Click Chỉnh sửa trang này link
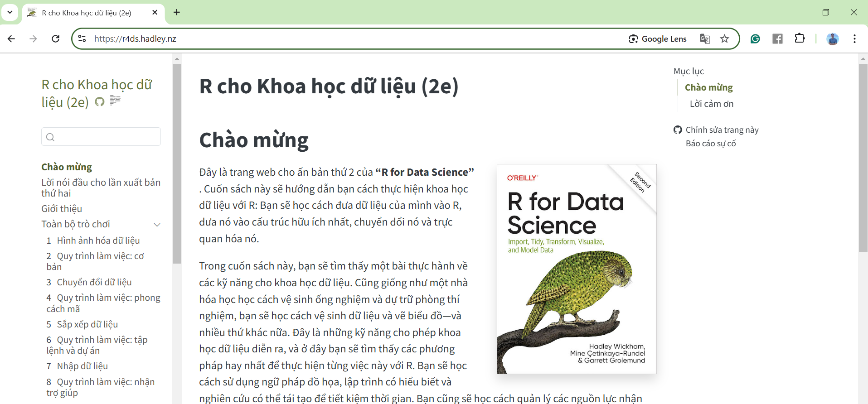This screenshot has width=868, height=404. pyautogui.click(x=722, y=130)
